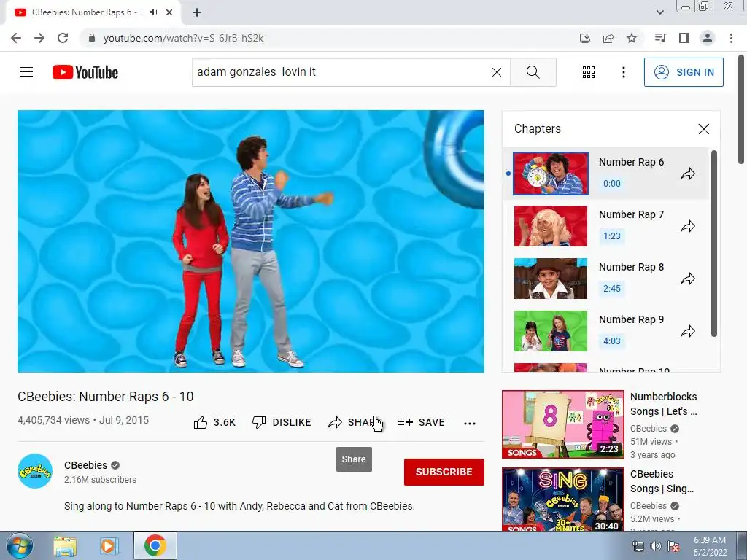The height and width of the screenshot is (560, 747).
Task: Open File Explorer from taskbar
Action: [x=65, y=545]
